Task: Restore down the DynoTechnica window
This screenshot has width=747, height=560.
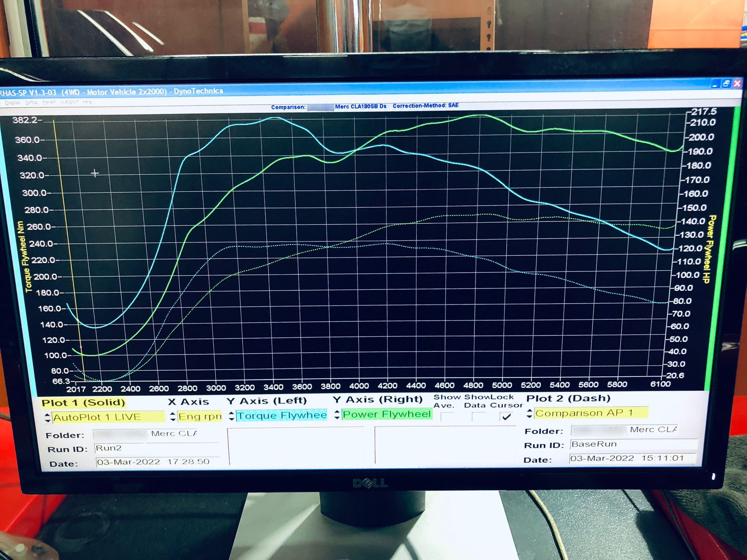Action: coord(726,84)
